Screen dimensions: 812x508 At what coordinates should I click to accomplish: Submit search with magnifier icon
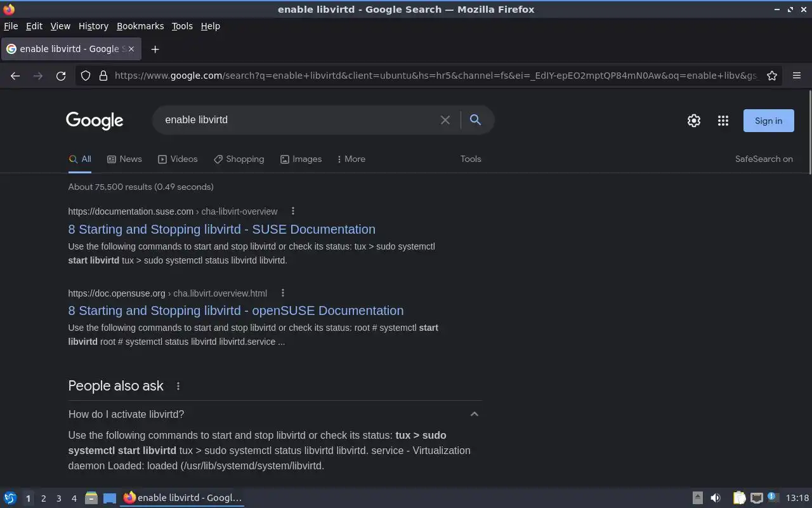click(475, 119)
